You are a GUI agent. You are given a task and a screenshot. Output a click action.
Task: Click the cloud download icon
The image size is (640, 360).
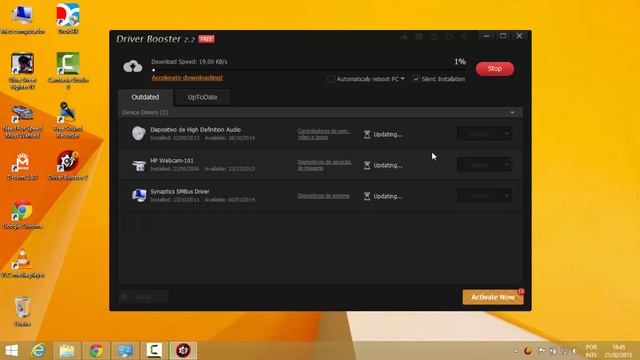(133, 66)
